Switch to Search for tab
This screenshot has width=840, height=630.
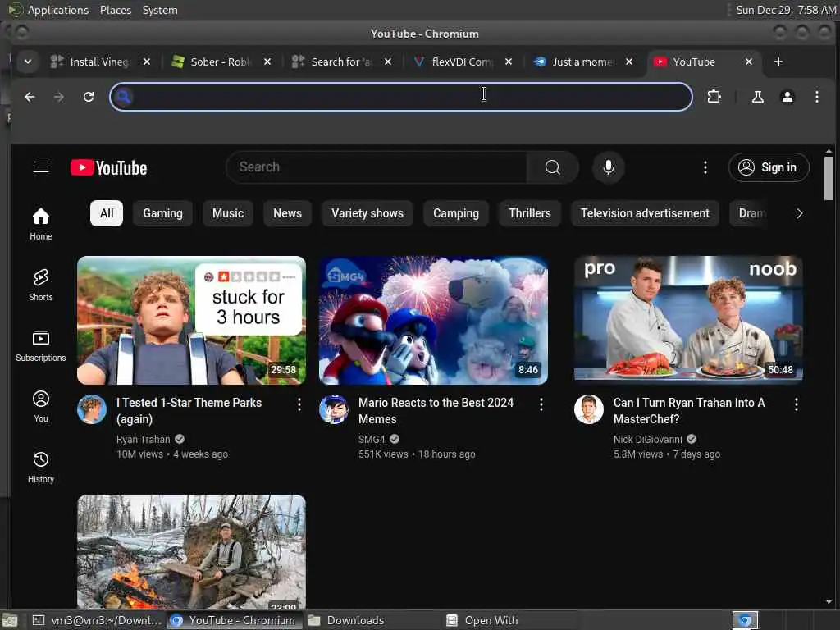[x=340, y=62]
